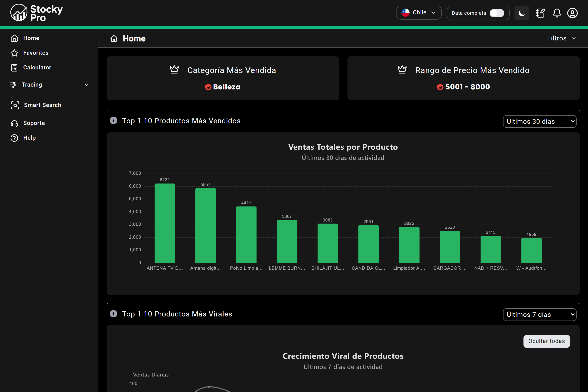The width and height of the screenshot is (588, 392).
Task: Click the Chile flag icon
Action: point(405,12)
